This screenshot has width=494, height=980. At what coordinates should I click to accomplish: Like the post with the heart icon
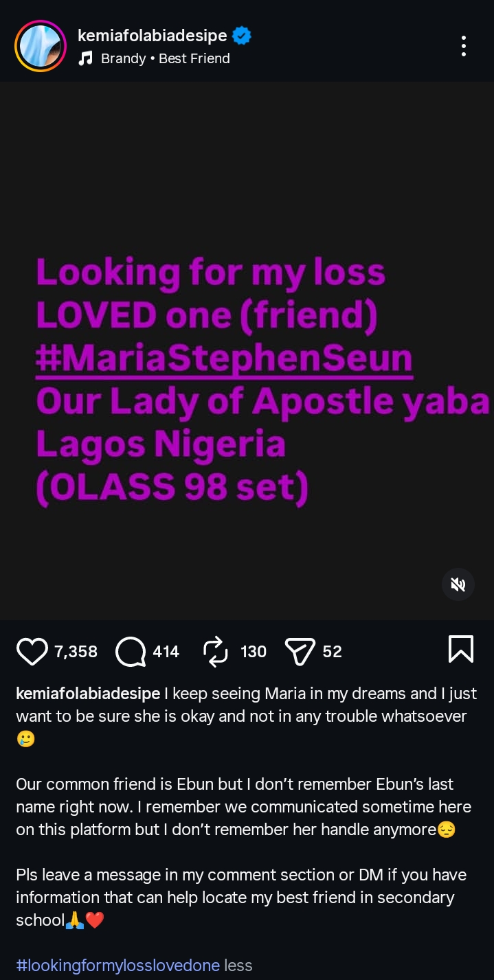32,651
